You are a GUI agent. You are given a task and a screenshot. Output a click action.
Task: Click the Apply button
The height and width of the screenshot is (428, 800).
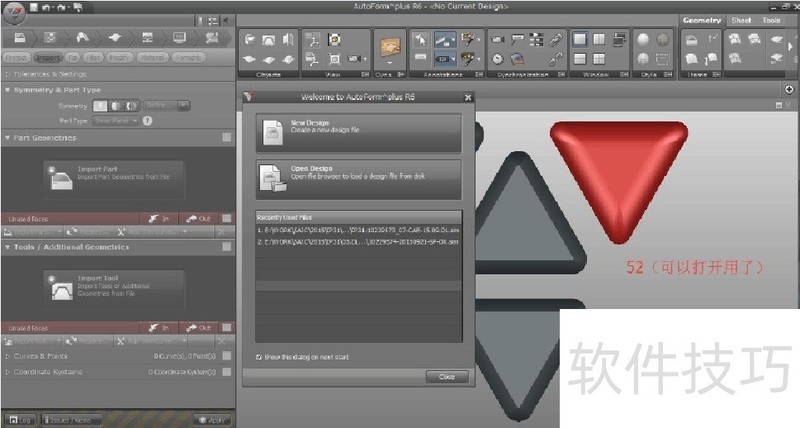coord(212,420)
